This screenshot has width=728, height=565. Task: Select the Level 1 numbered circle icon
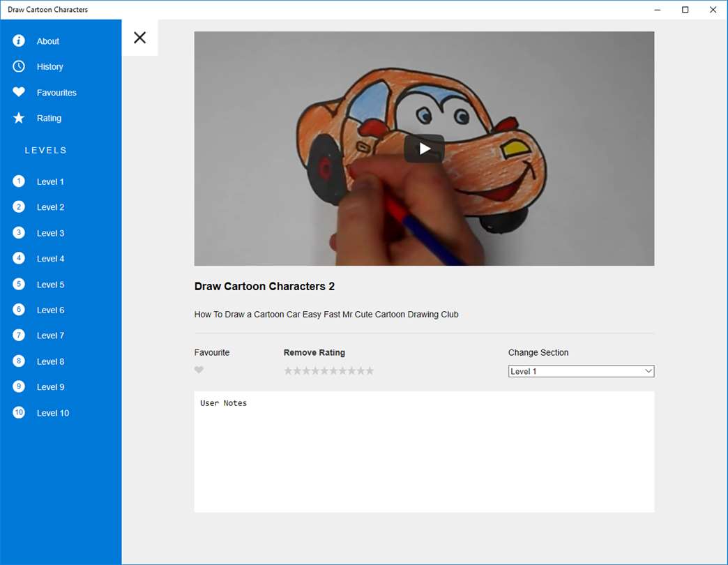click(x=19, y=181)
